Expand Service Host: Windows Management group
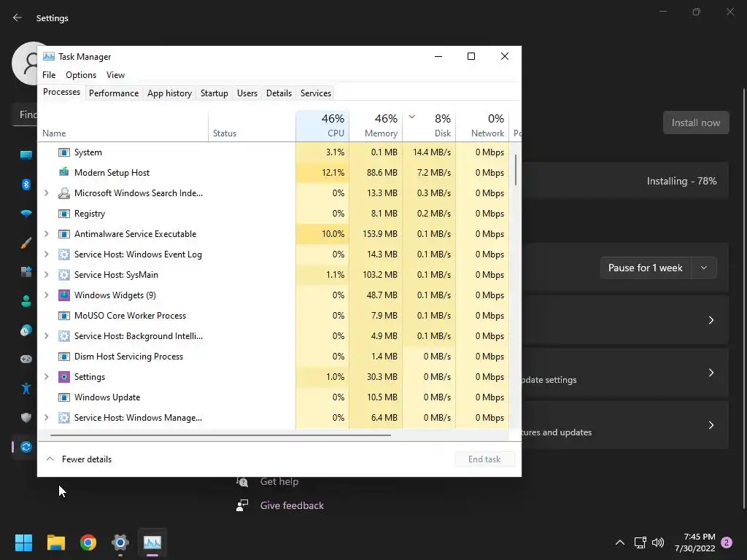Image resolution: width=747 pixels, height=560 pixels. 46,418
